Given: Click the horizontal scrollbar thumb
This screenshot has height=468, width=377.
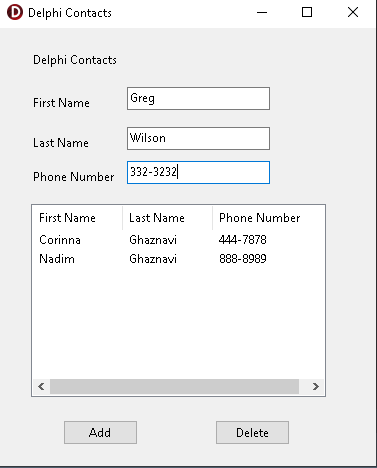Looking at the screenshot, I should point(174,386).
